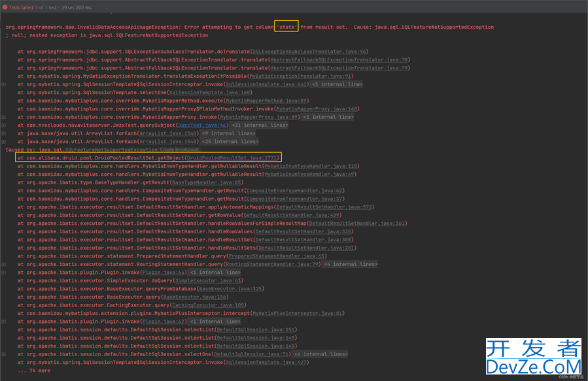588x381 pixels.
Task: Expand fold icon on the <9 internal lines> row
Action: pos(4,133)
